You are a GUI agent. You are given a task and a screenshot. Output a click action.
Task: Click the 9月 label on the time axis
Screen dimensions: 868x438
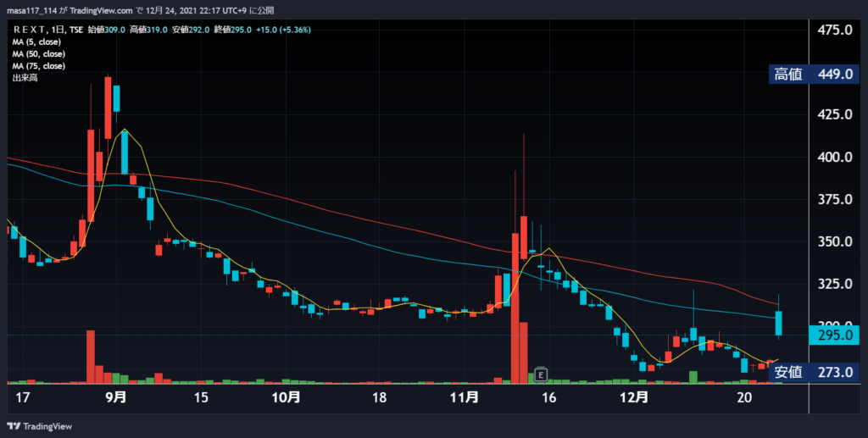(115, 397)
